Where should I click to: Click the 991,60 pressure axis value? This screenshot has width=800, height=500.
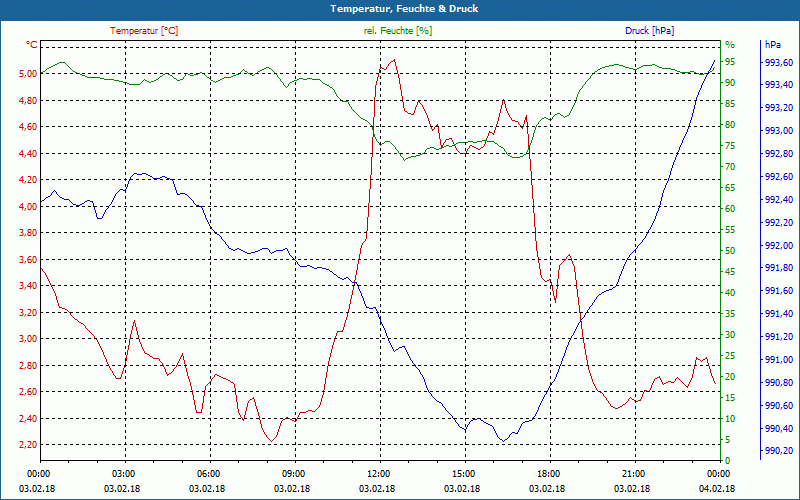779,291
